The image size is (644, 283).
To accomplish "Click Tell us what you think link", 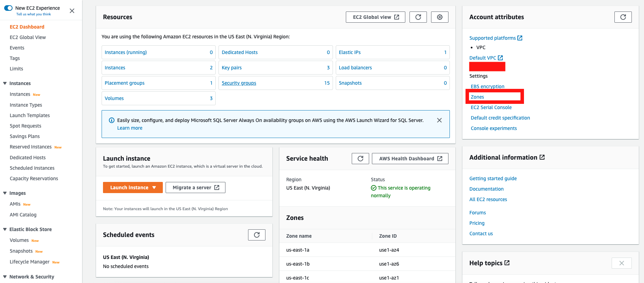I will [x=33, y=14].
